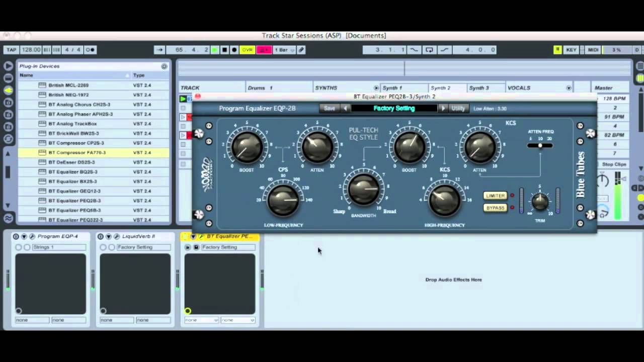Open LiquidVerb II plug-in window wrench icon

(116, 236)
